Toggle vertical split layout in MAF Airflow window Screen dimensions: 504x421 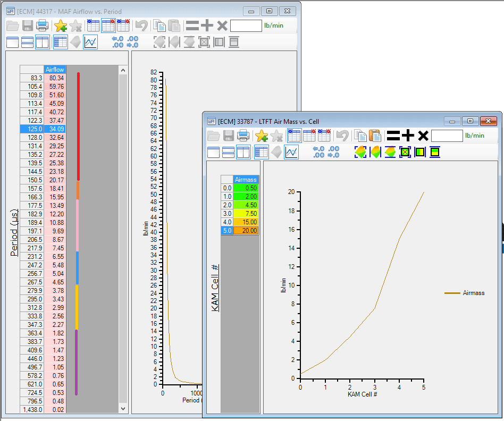click(43, 42)
